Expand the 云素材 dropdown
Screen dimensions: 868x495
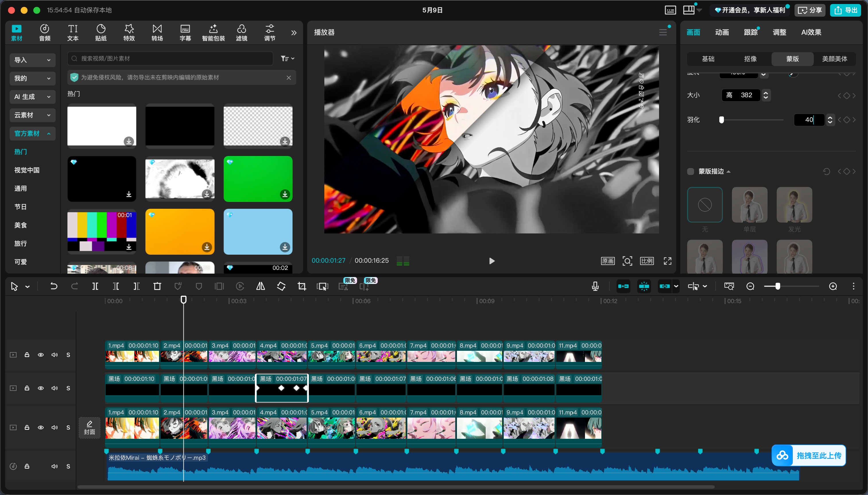click(32, 115)
